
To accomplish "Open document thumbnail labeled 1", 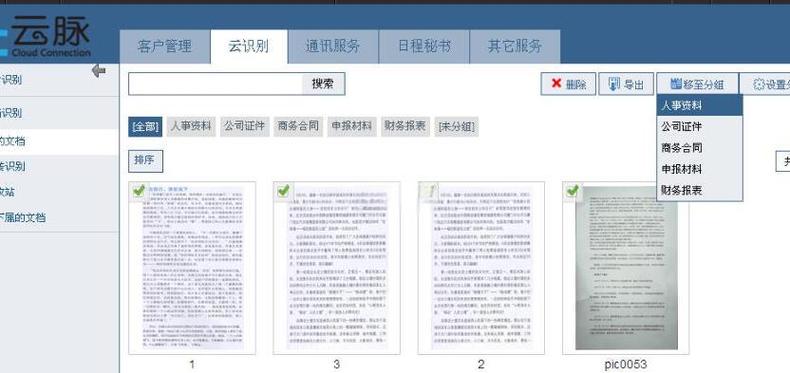I will [192, 268].
